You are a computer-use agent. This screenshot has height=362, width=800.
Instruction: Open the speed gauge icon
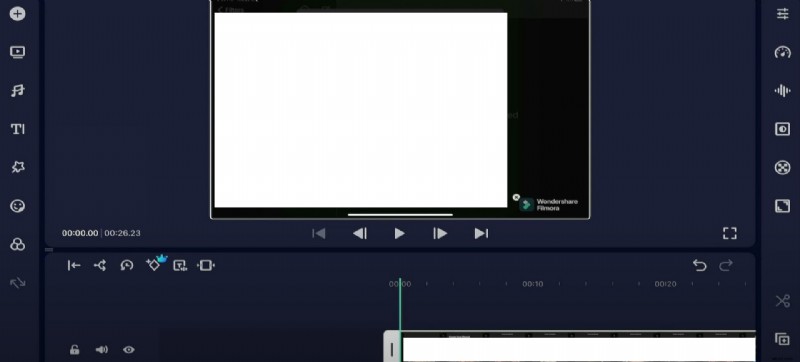pos(782,52)
